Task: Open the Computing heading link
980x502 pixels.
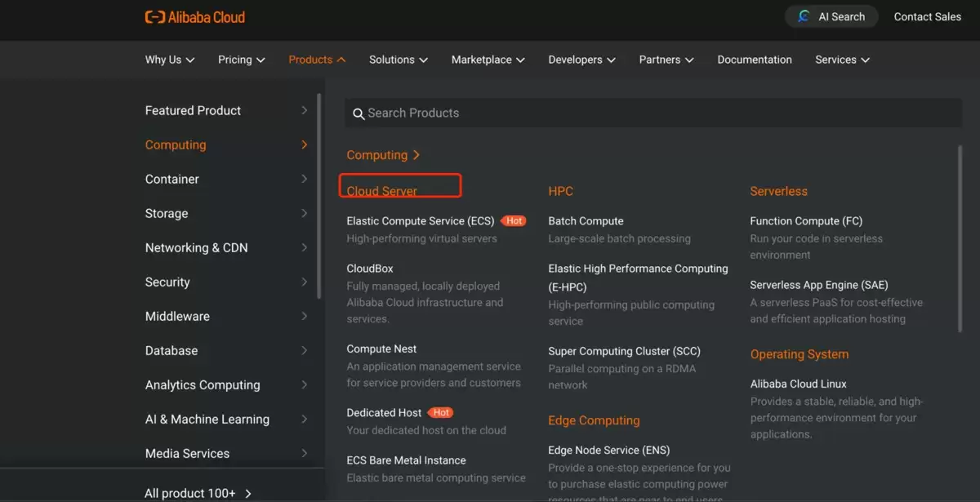Action: (x=383, y=155)
